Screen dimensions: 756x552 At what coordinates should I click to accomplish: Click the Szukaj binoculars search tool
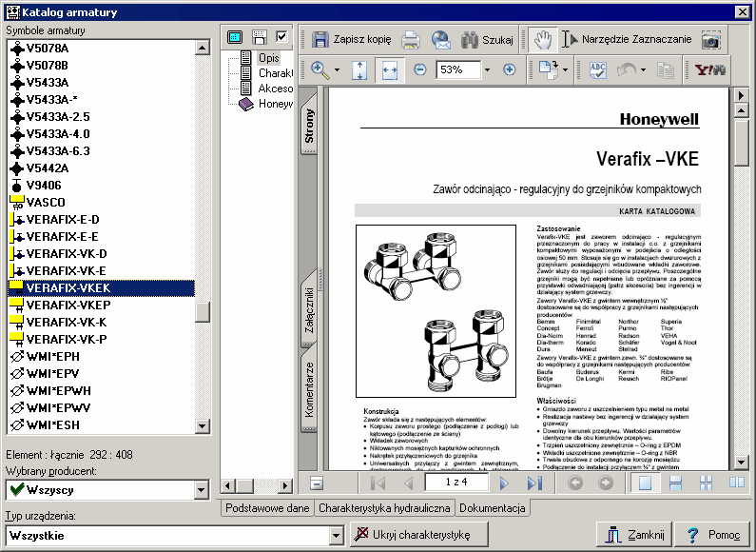pyautogui.click(x=487, y=40)
